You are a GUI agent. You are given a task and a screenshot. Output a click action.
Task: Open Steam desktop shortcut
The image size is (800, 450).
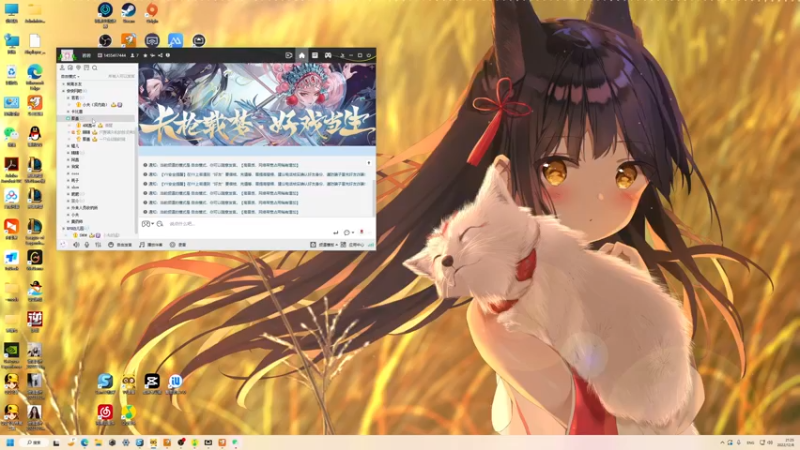tap(129, 13)
